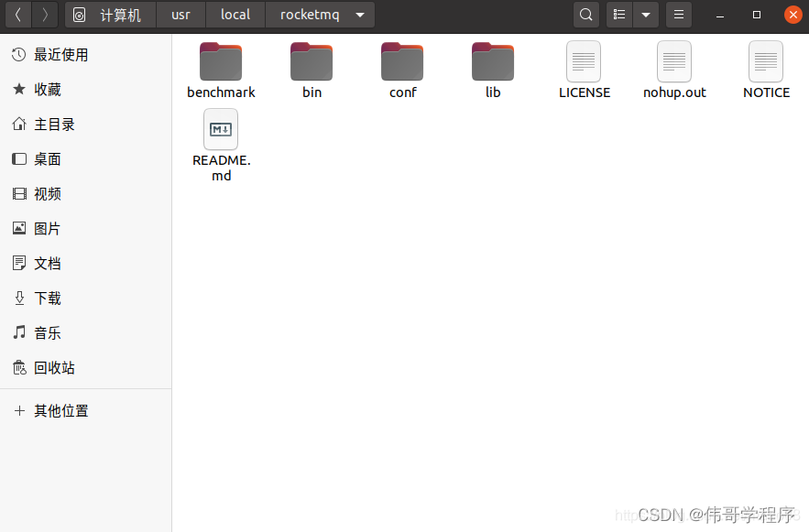This screenshot has width=809, height=532.
Task: Open 桌面 in the sidebar
Action: [85, 158]
